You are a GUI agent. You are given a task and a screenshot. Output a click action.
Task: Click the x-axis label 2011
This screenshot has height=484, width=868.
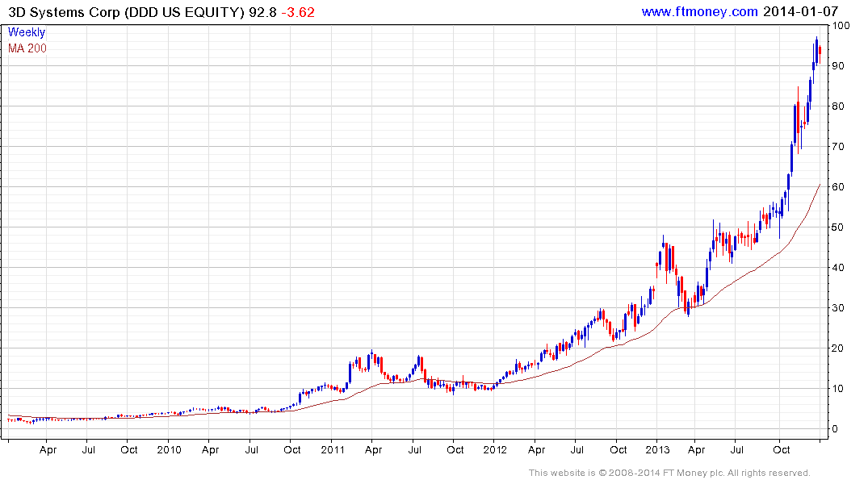(333, 449)
